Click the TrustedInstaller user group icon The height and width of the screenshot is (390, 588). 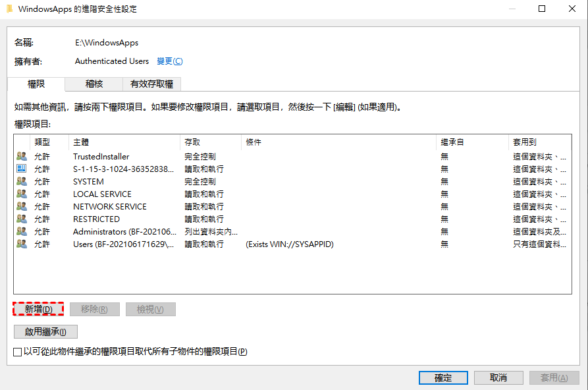(x=22, y=156)
